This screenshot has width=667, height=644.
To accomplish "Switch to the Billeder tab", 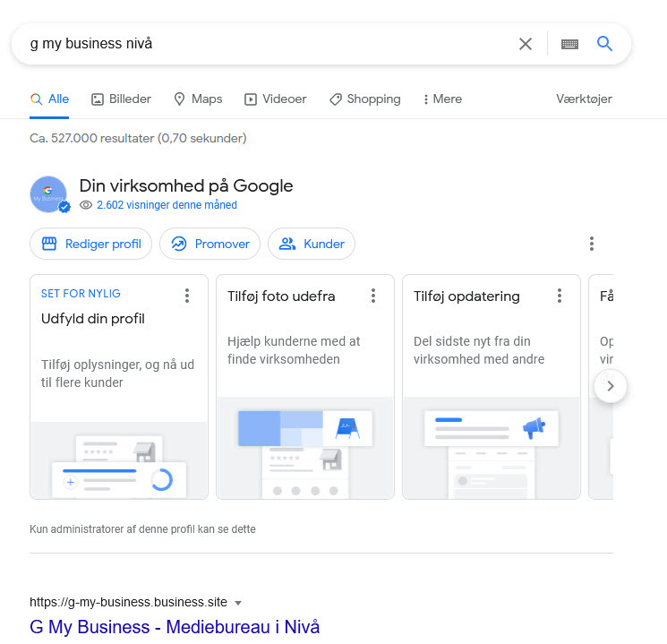I will (x=121, y=99).
